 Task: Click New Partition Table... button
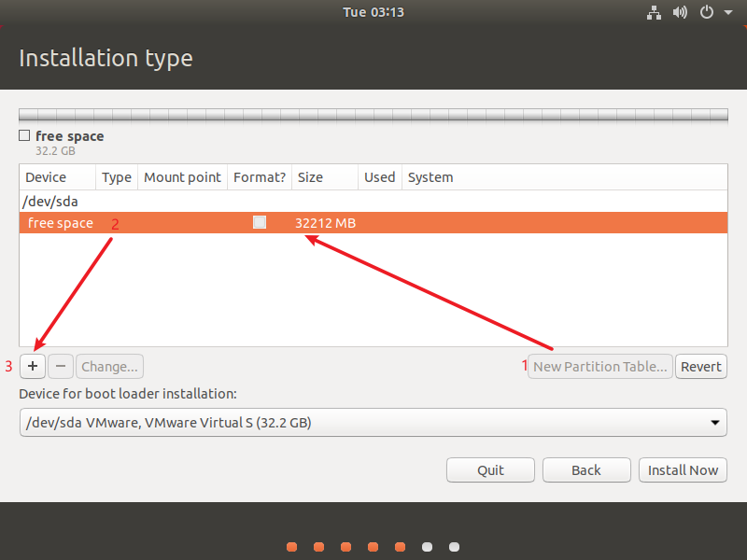coord(599,366)
